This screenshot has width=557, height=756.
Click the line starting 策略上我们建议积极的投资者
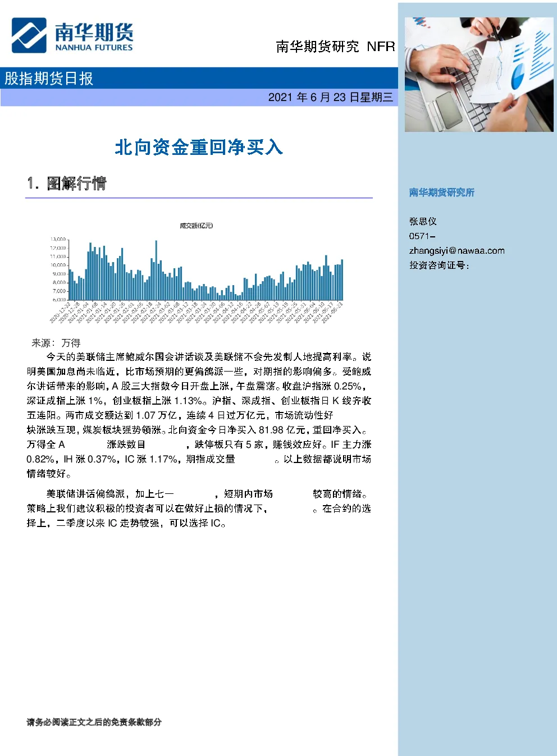click(x=199, y=508)
